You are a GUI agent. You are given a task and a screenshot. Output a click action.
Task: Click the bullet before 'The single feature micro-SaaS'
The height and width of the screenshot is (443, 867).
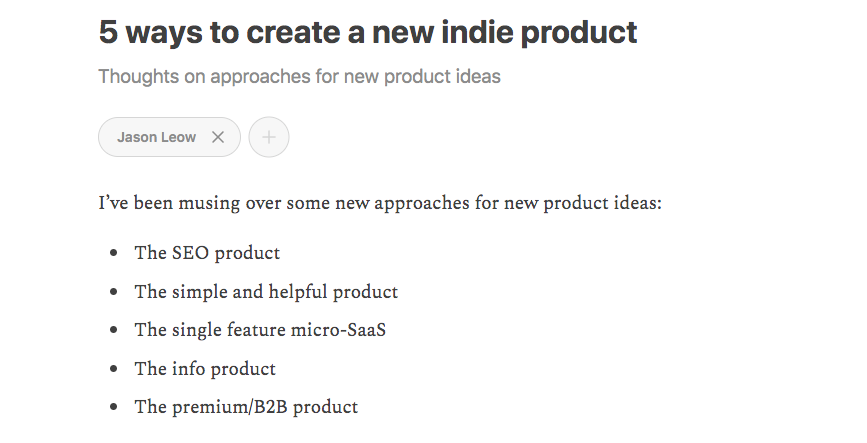coord(115,331)
